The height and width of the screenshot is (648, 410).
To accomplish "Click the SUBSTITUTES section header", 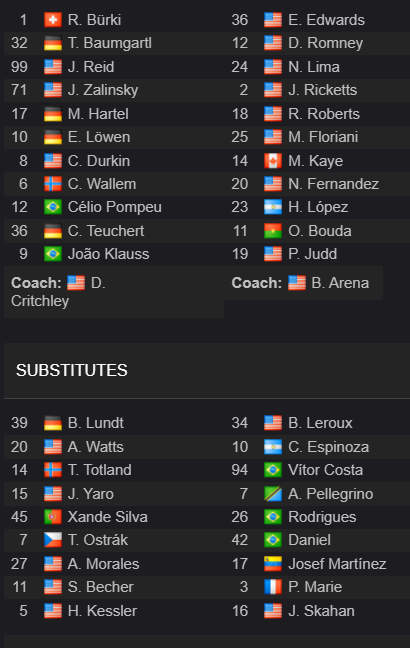I will point(72,370).
